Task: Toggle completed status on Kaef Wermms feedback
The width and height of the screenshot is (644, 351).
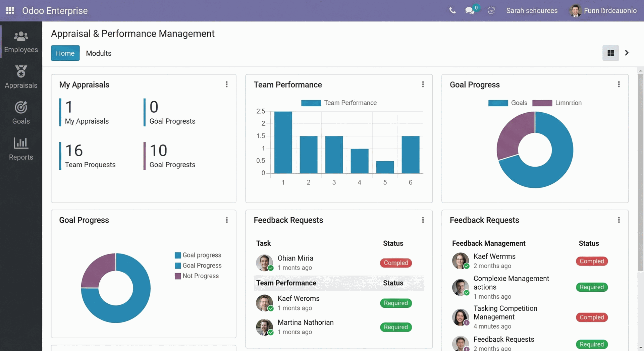Action: point(592,261)
